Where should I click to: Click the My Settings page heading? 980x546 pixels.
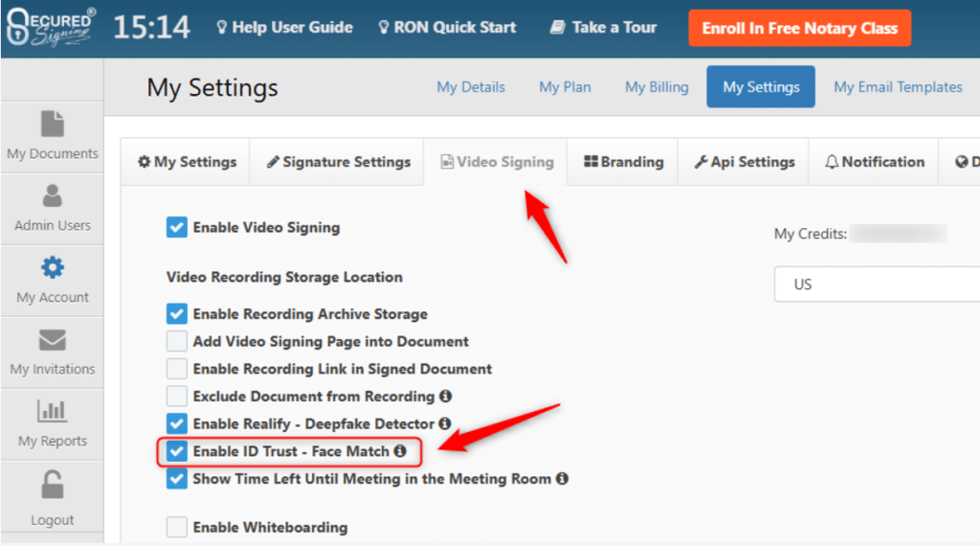[212, 87]
